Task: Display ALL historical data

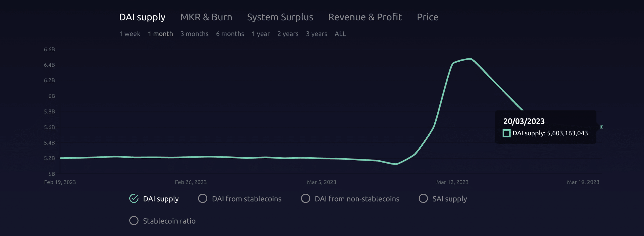Action: pos(340,34)
